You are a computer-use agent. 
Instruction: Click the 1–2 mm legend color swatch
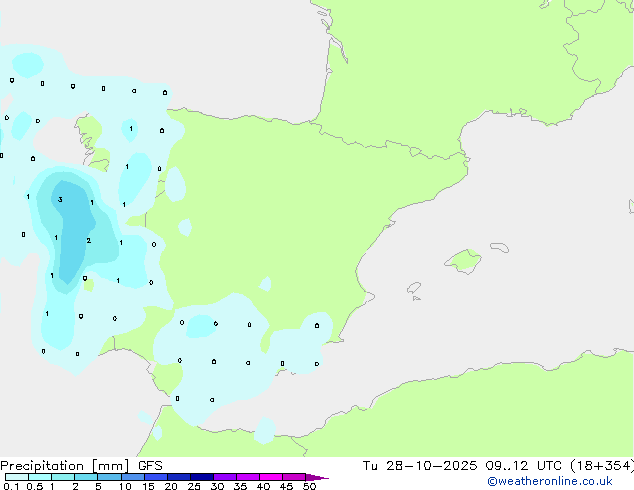tap(63, 477)
